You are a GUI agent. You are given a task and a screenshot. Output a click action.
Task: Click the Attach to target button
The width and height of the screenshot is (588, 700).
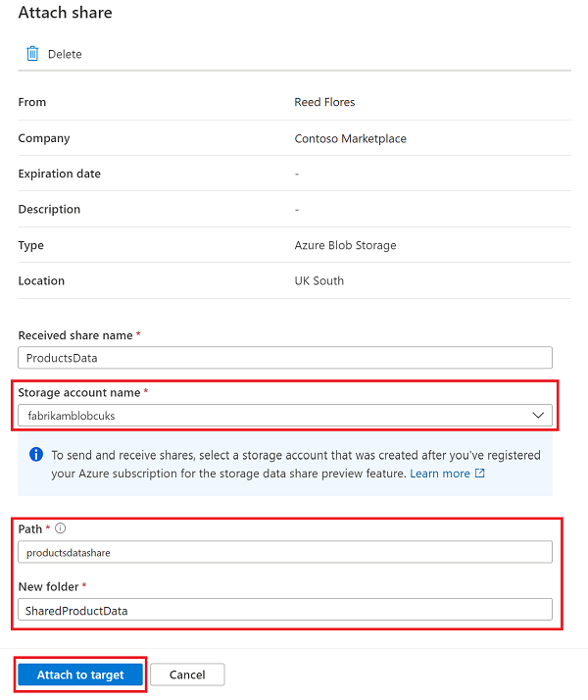click(x=80, y=675)
